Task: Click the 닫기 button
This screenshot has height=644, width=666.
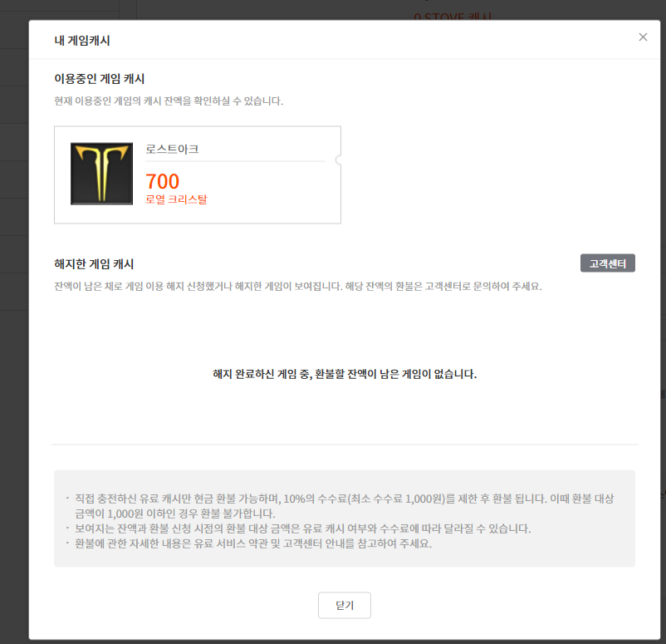Action: (x=345, y=605)
